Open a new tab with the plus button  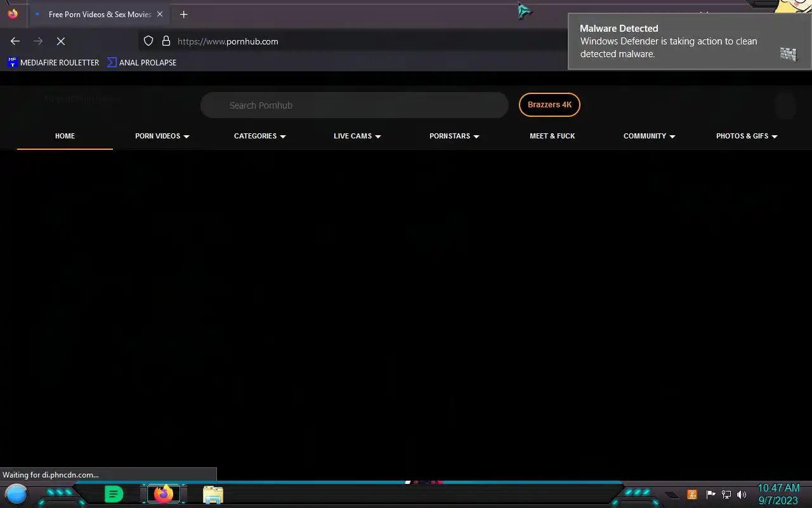[183, 14]
